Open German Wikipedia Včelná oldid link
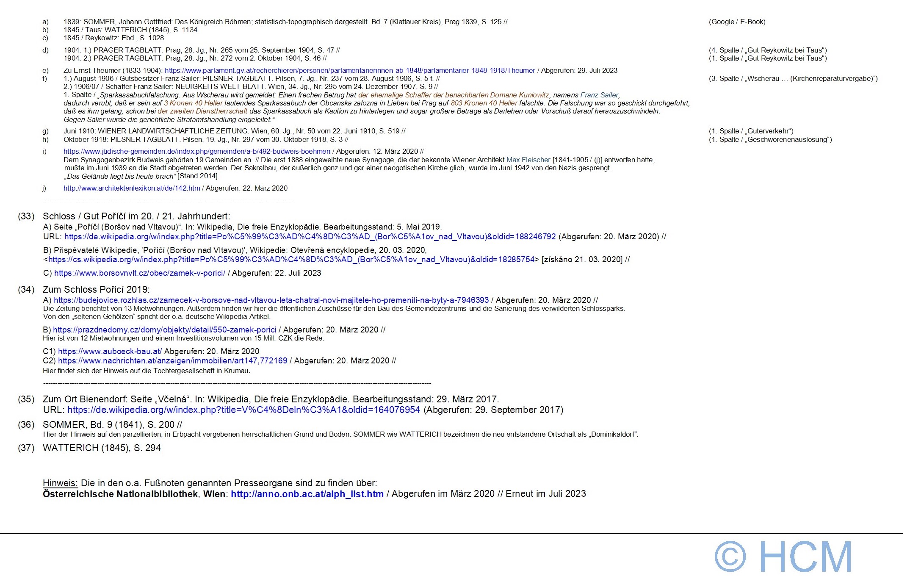The image size is (924, 576). click(243, 410)
